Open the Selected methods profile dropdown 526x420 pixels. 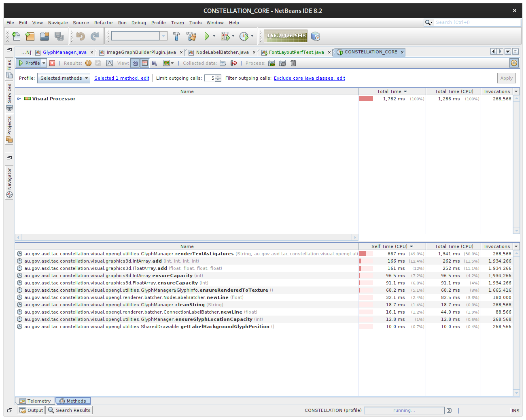click(64, 78)
